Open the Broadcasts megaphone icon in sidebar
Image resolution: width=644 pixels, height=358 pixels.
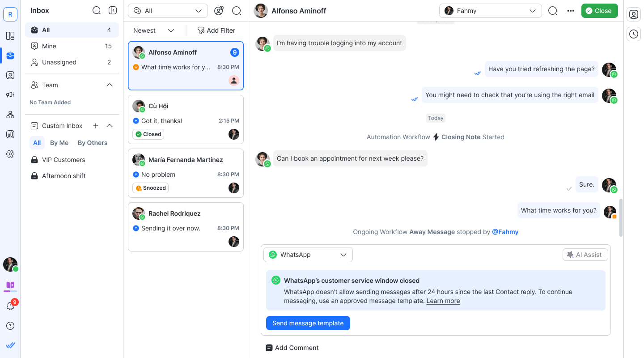(10, 95)
